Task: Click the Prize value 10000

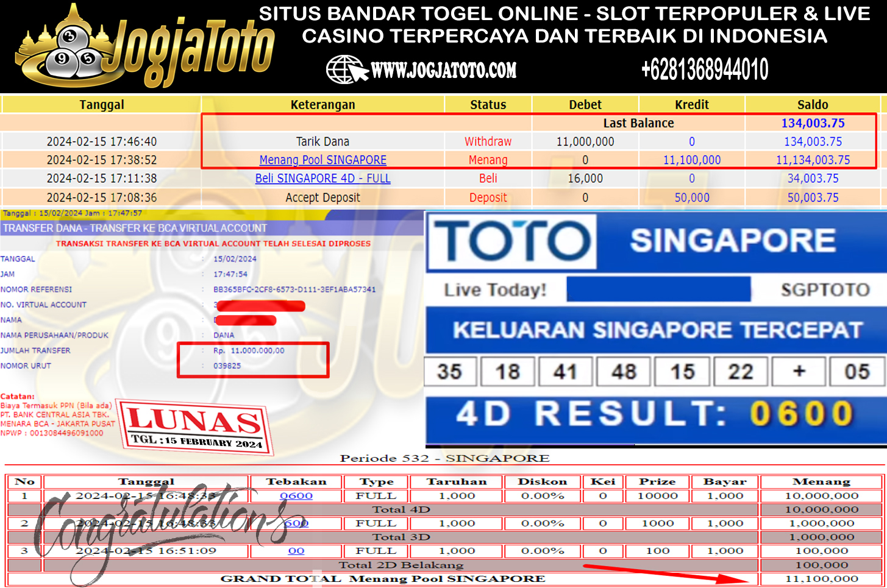Action: [657, 496]
